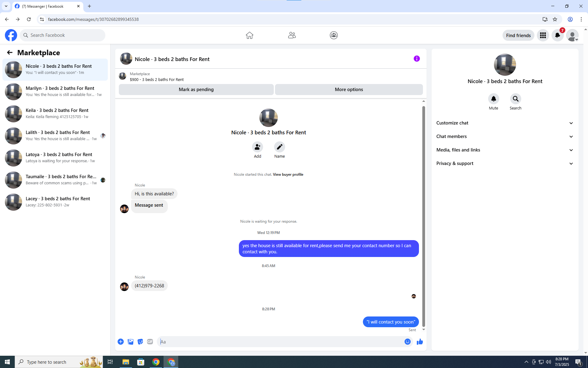Open more actions plus icon
The height and width of the screenshot is (368, 588).
(121, 342)
